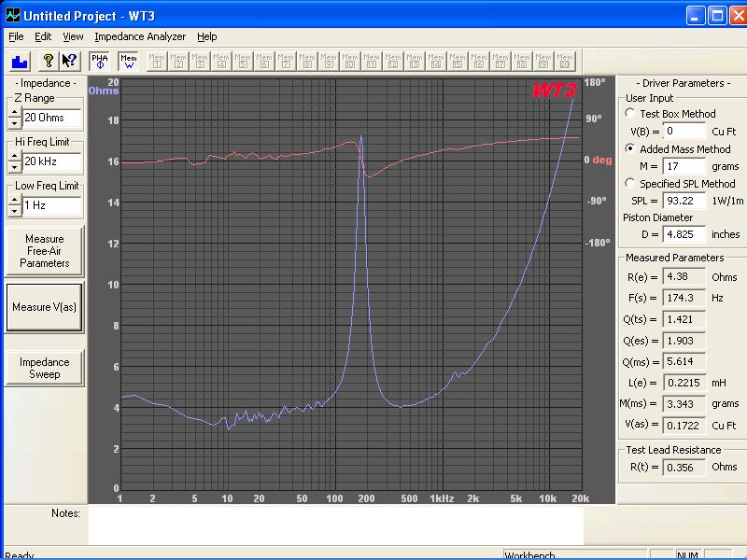Click the Notes text area
Viewport: 747px width, 560px height.
[x=335, y=525]
